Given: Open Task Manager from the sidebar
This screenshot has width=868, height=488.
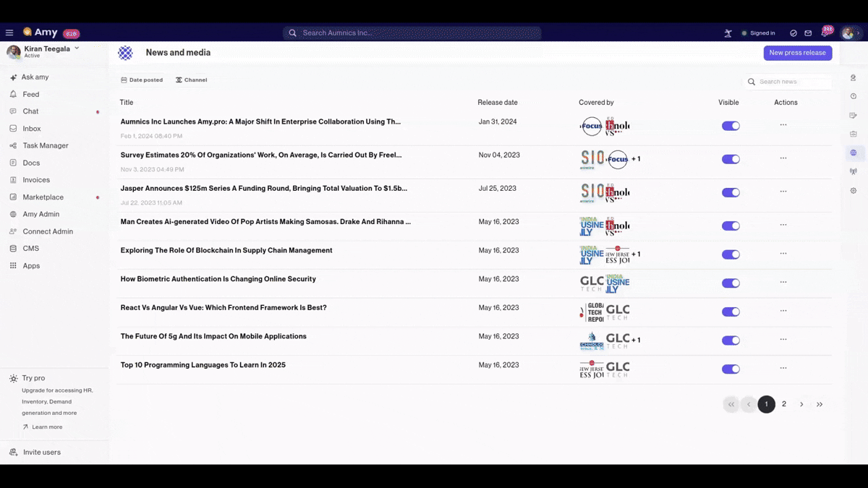Looking at the screenshot, I should 45,145.
